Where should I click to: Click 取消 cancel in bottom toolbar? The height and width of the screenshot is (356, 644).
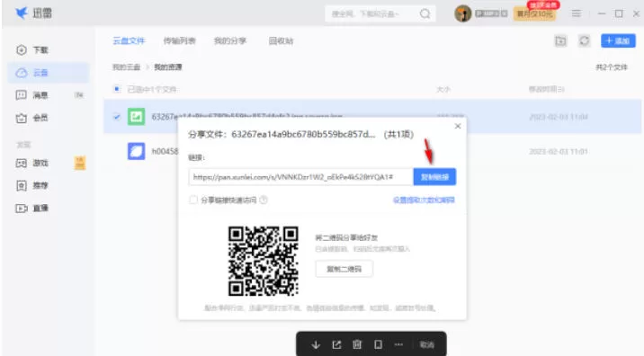pos(426,344)
